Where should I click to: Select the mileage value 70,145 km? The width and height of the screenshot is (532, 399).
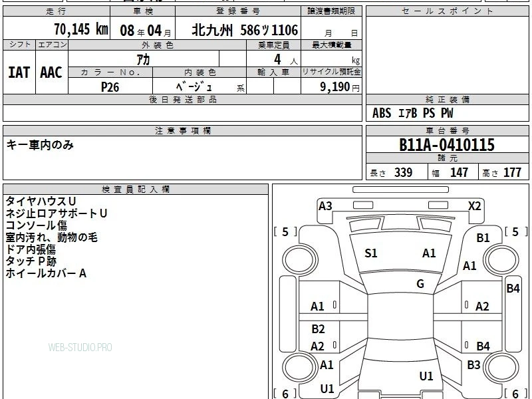tap(81, 29)
